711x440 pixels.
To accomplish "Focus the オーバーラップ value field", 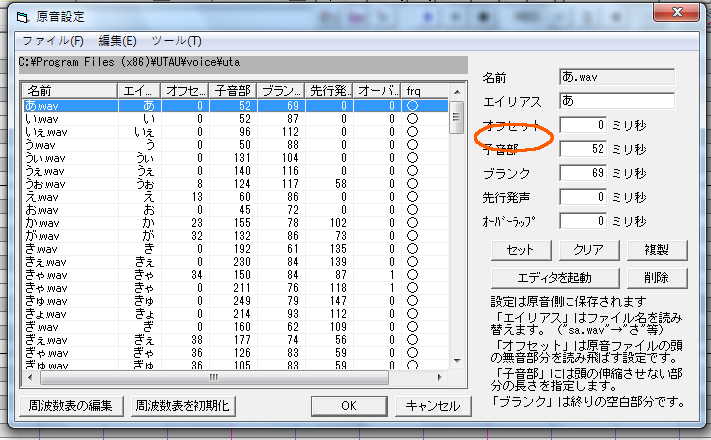I will point(583,221).
